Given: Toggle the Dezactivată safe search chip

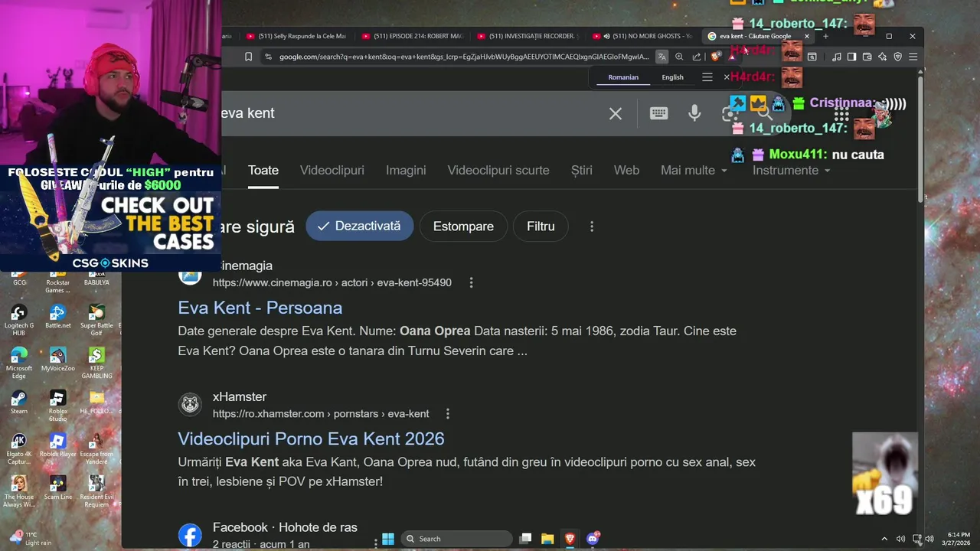Looking at the screenshot, I should tap(359, 226).
